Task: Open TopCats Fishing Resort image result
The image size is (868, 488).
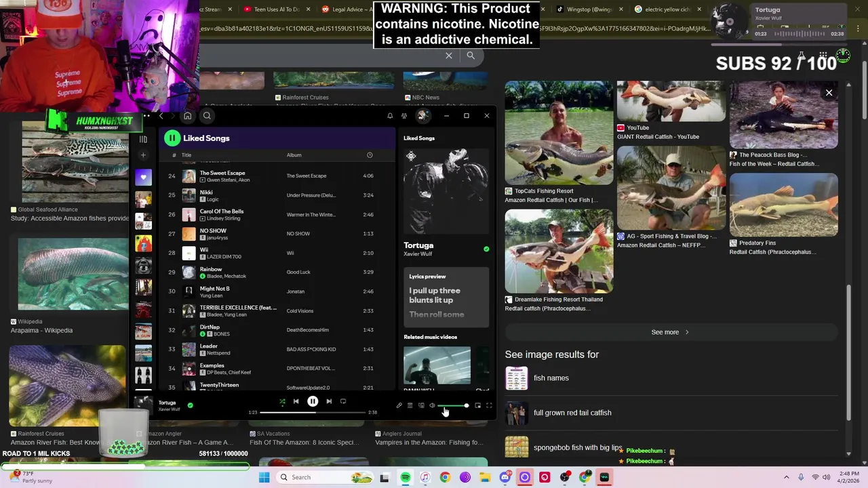Action: [559, 142]
